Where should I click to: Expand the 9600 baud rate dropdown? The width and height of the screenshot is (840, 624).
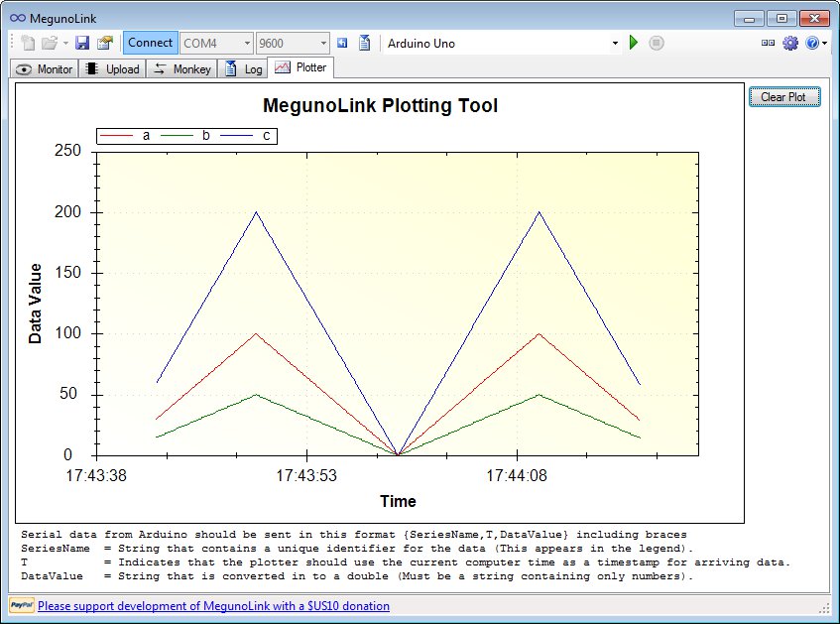point(323,43)
